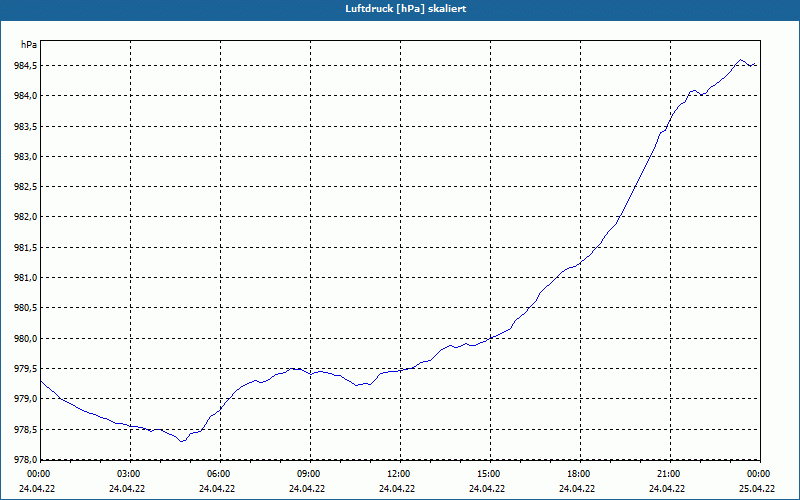The image size is (800, 500).
Task: Click the 983,5 pressure axis label
Action: pos(25,127)
